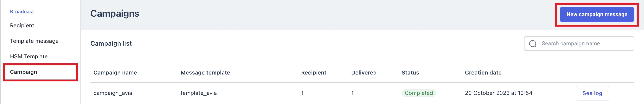Click the green Completed status badge
This screenshot has height=104, width=644.
[419, 93]
